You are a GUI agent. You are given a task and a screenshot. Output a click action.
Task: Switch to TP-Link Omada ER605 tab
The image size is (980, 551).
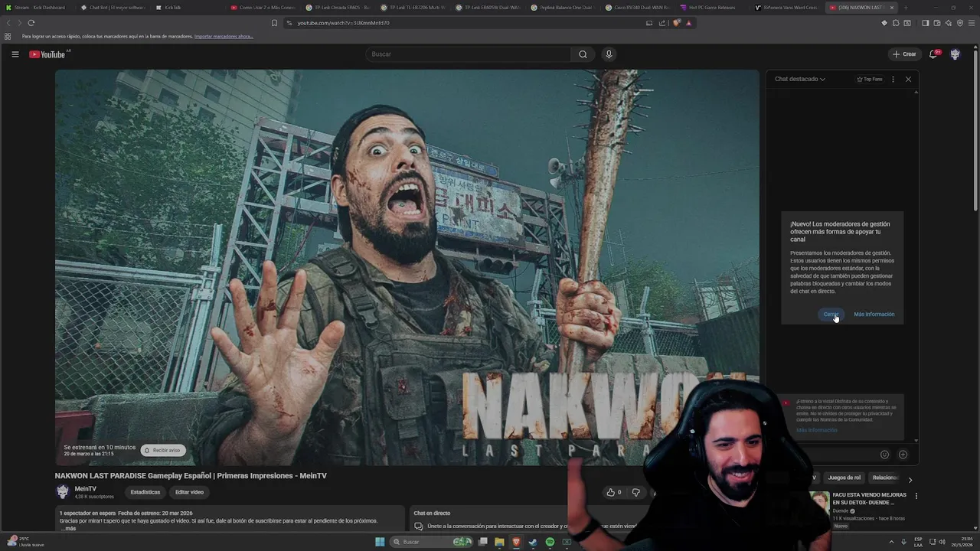tap(337, 8)
